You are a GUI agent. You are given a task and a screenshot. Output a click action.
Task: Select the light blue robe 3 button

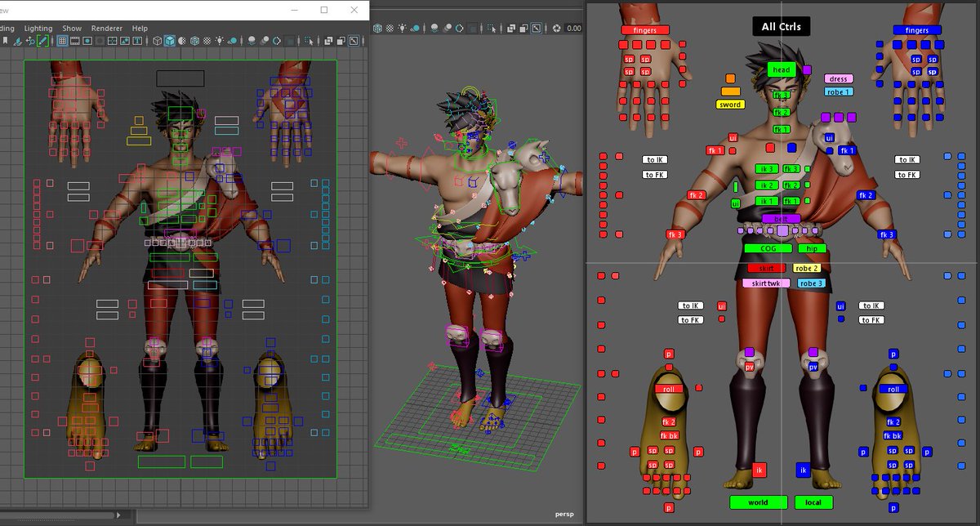(x=811, y=283)
